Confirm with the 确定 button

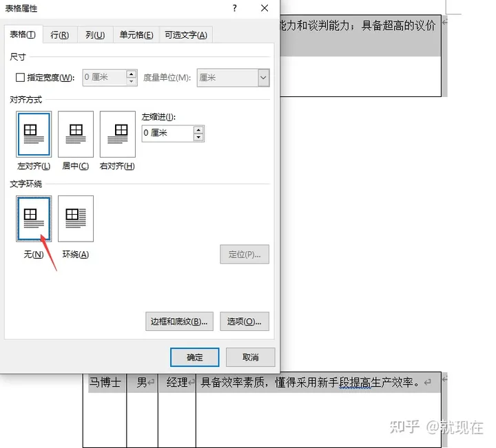click(194, 357)
